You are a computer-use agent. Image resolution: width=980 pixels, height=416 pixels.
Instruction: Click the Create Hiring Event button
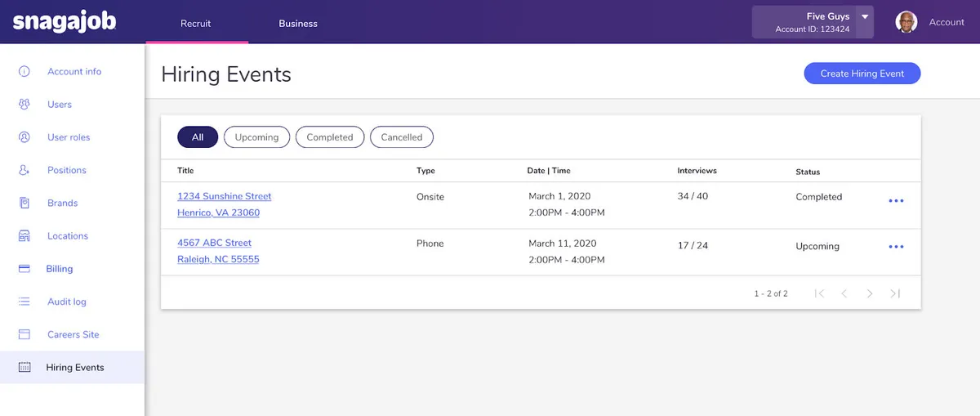(x=862, y=74)
